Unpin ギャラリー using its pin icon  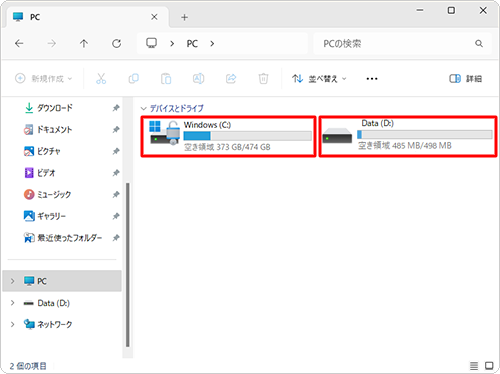coord(116,216)
